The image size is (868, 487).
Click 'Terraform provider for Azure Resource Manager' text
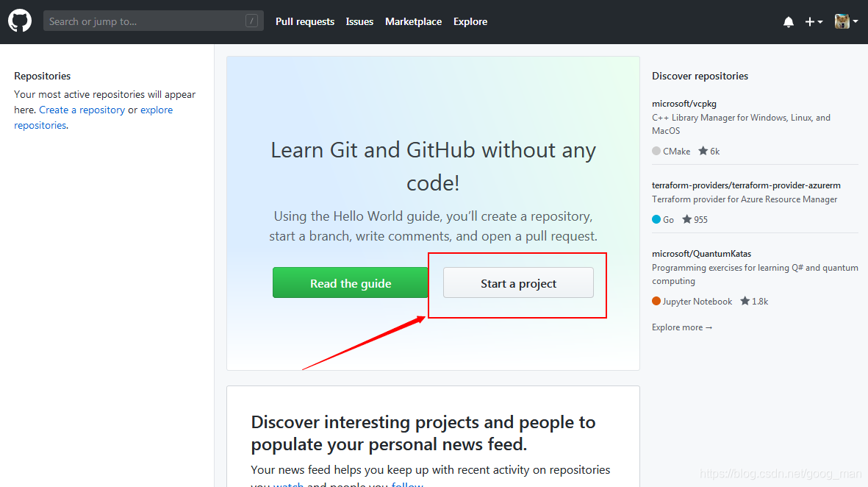(745, 199)
